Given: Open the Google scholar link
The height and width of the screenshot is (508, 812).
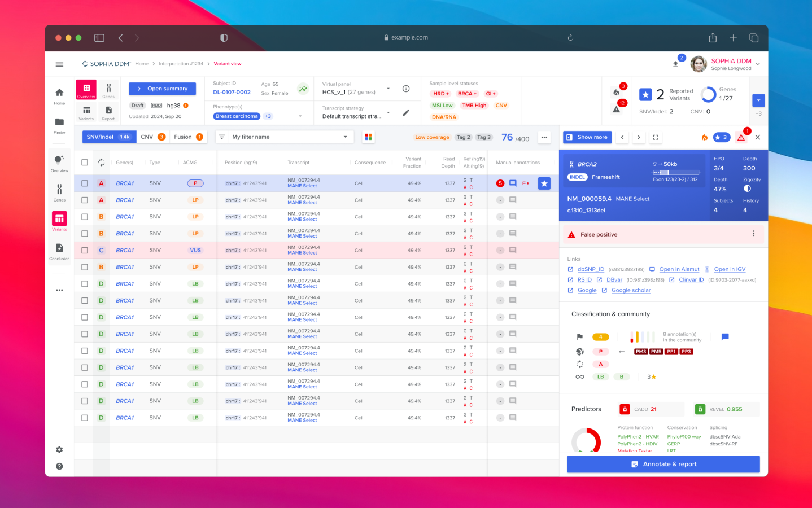Looking at the screenshot, I should pyautogui.click(x=631, y=290).
